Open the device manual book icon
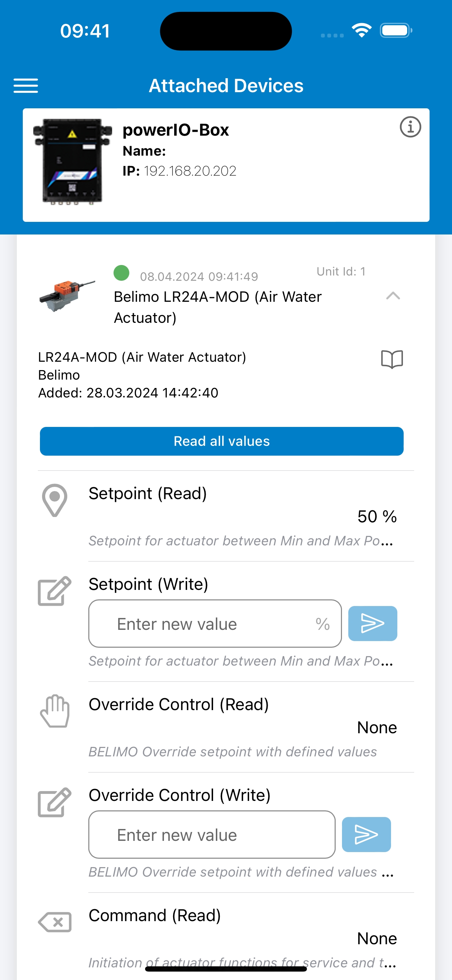The image size is (452, 980). (x=392, y=359)
